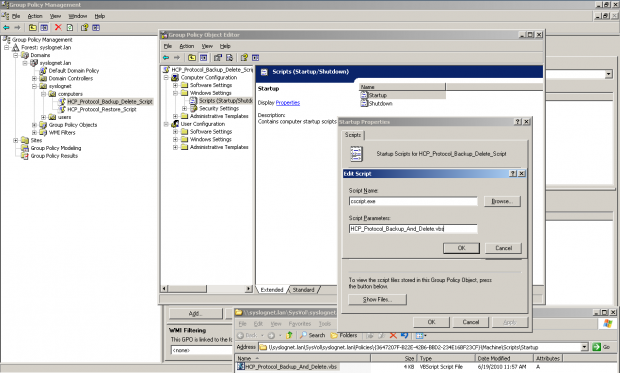Click Folders in the Explorer toolbar

pos(344,335)
